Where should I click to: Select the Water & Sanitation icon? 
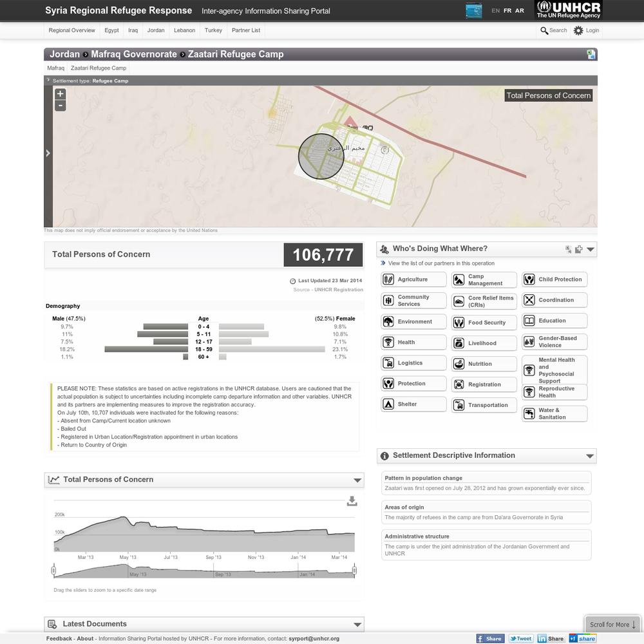[x=529, y=413]
